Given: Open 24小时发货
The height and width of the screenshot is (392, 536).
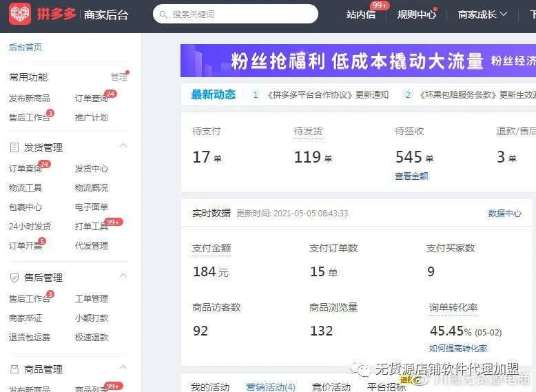Looking at the screenshot, I should tap(30, 226).
